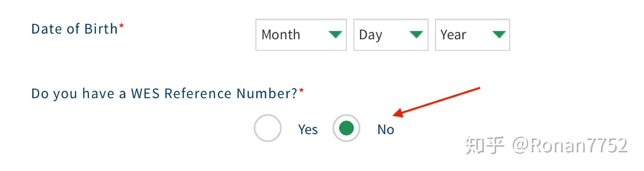Select the No radio button

[x=346, y=128]
